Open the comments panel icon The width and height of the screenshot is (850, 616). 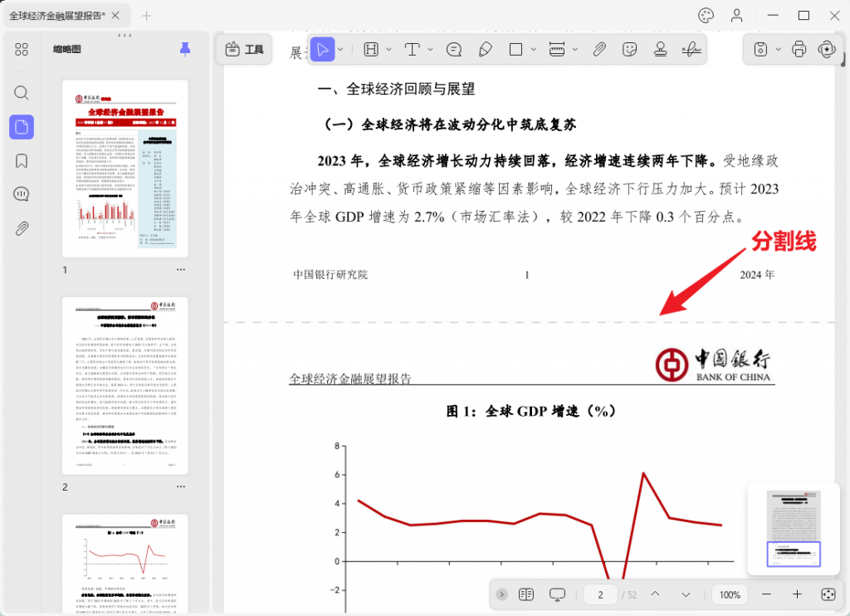coord(21,194)
